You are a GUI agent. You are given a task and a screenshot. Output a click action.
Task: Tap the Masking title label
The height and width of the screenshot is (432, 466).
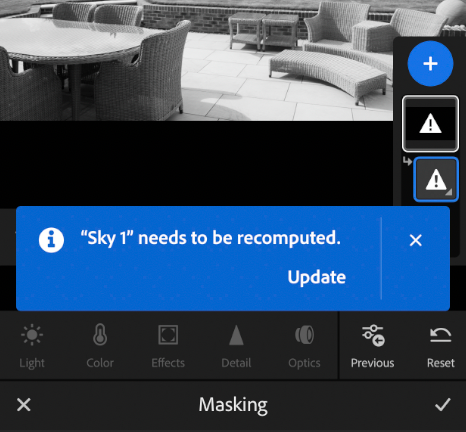tap(233, 405)
